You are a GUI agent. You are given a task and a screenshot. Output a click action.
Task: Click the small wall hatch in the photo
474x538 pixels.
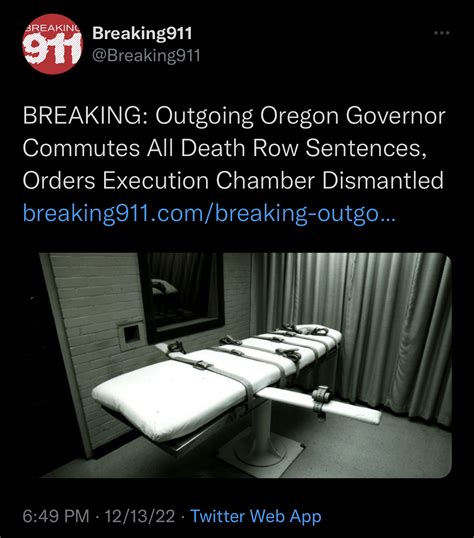[x=131, y=335]
